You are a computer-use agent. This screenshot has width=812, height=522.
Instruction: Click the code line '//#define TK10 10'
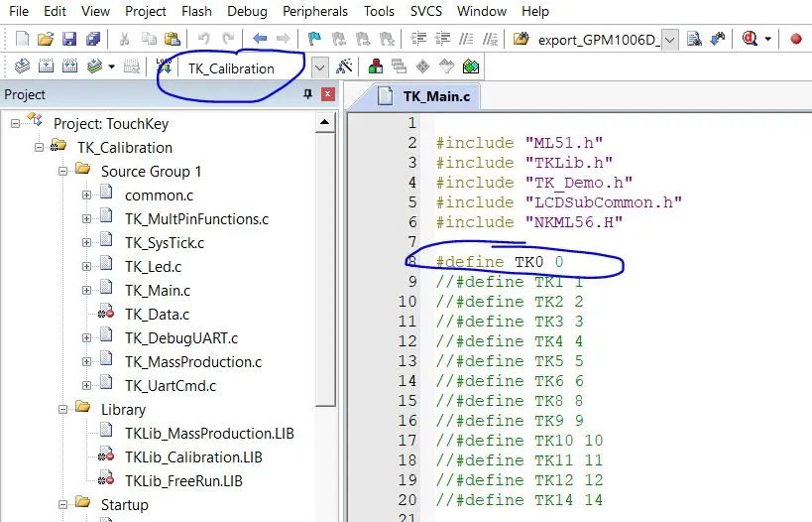[x=520, y=441]
